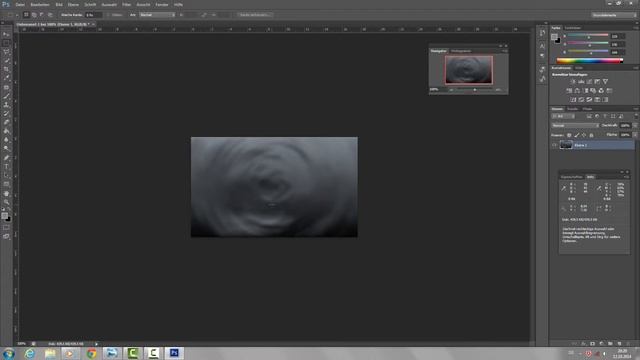The image size is (640, 360).
Task: Enable Add to Selection mode
Action: pos(34,15)
